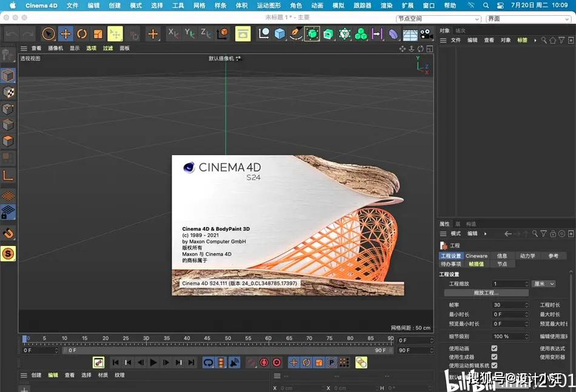Click the Redo arrow in toolbar
The image size is (576, 392).
(x=27, y=35)
